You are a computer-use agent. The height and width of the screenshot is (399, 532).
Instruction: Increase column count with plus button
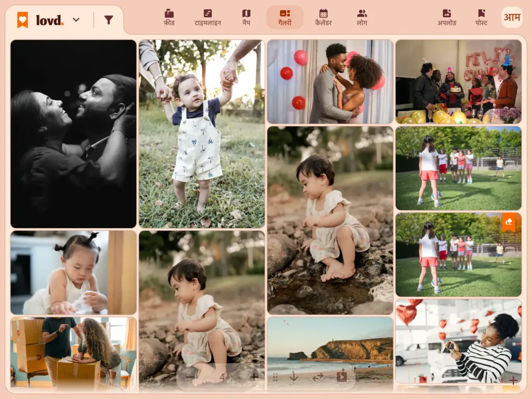point(254,377)
